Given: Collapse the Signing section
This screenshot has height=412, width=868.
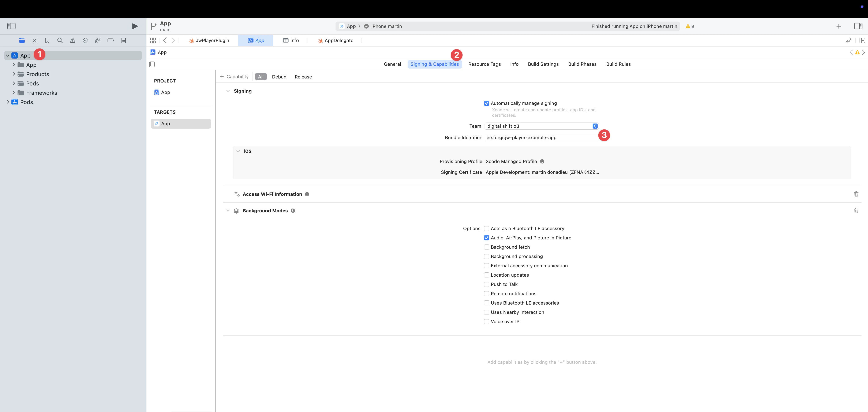Looking at the screenshot, I should [x=228, y=91].
